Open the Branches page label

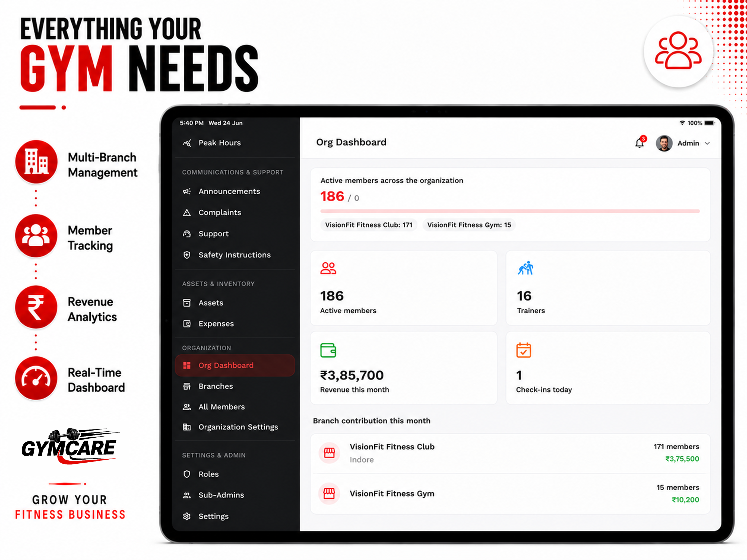[x=216, y=386]
